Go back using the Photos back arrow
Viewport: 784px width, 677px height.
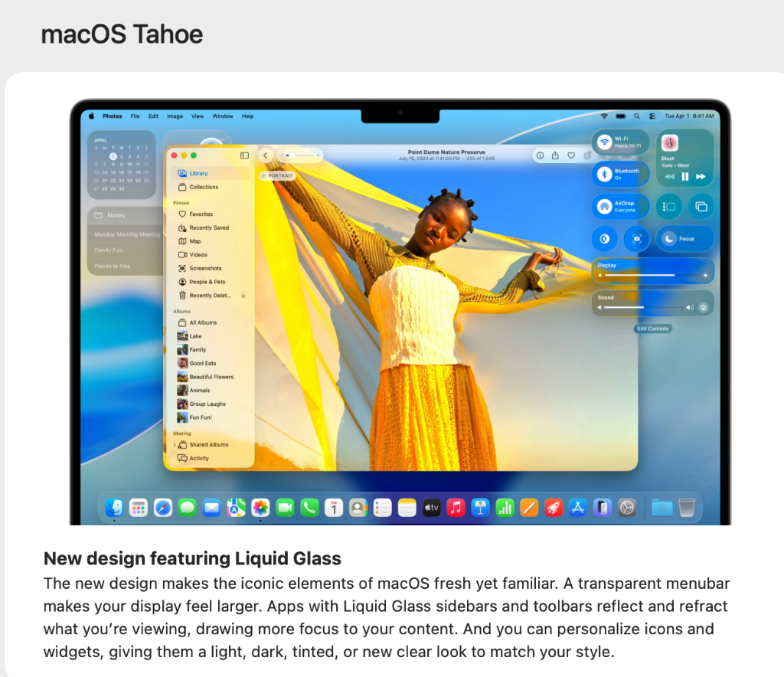266,155
